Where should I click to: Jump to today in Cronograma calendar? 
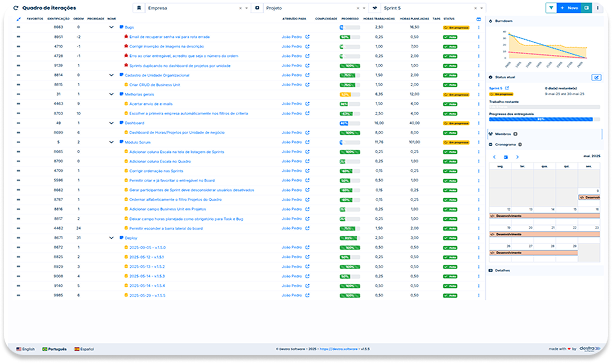click(x=505, y=157)
